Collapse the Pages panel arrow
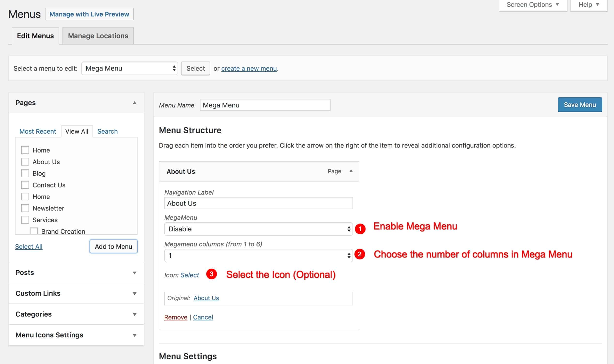The image size is (614, 364). click(134, 103)
